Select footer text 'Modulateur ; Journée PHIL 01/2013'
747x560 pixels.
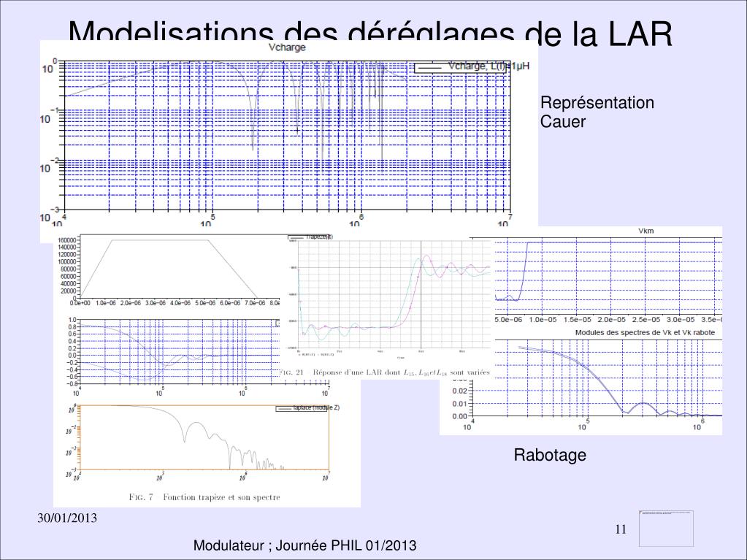point(305,545)
